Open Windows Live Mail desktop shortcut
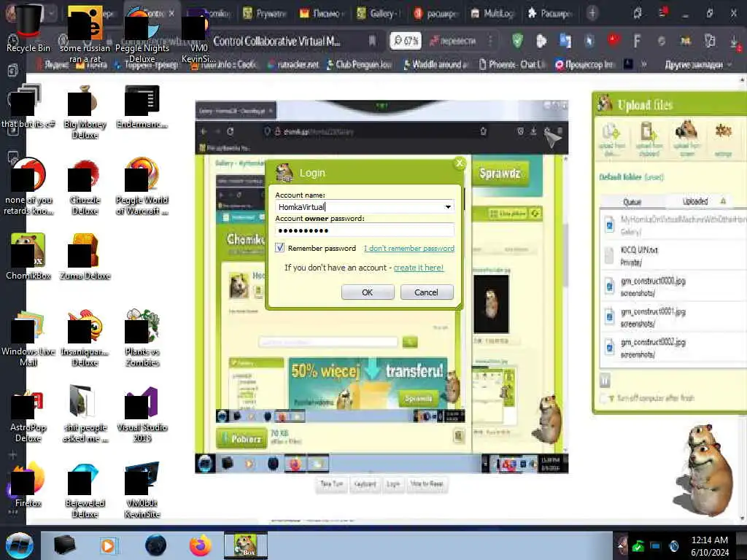The image size is (747, 560). [x=28, y=338]
